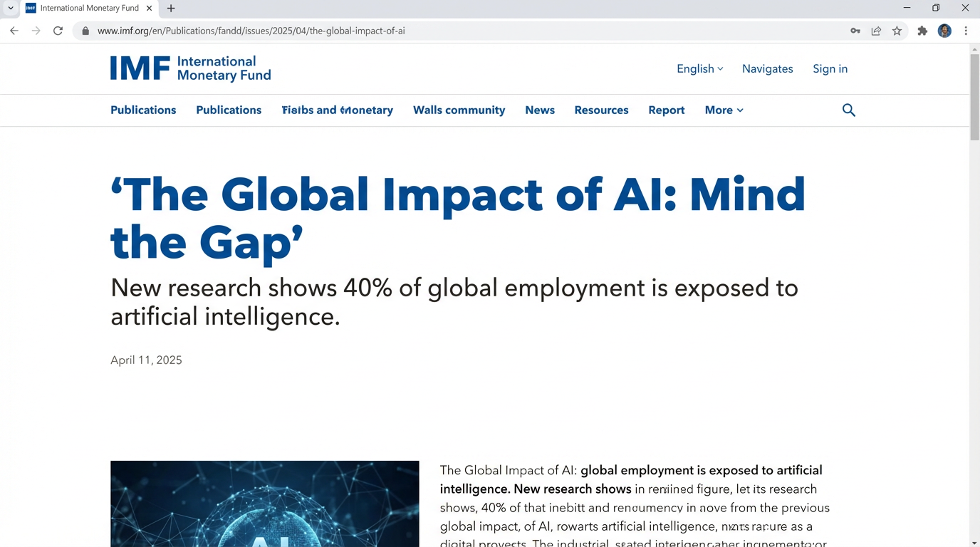Image resolution: width=980 pixels, height=547 pixels.
Task: Open the English language dropdown
Action: [699, 68]
